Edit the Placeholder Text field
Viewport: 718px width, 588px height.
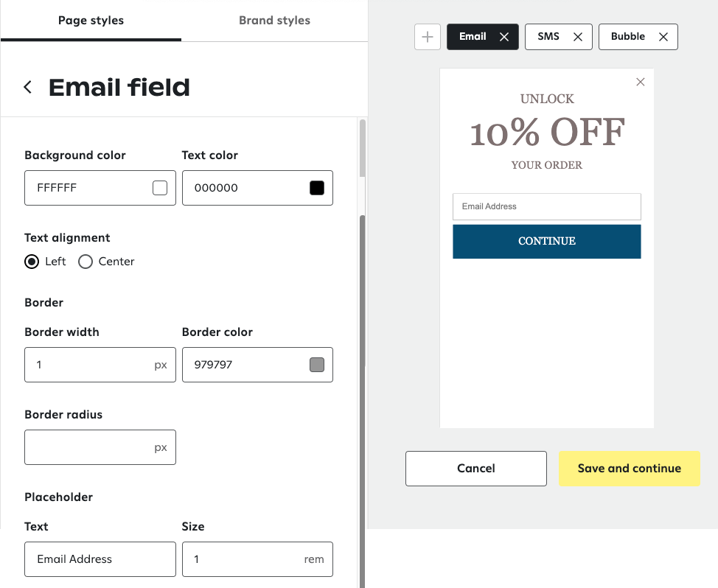(100, 559)
